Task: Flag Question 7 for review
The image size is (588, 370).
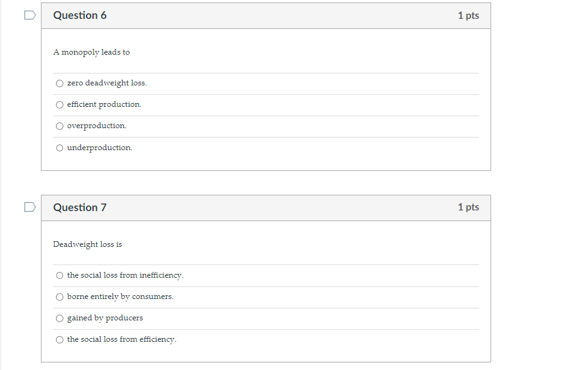Action: [x=29, y=207]
